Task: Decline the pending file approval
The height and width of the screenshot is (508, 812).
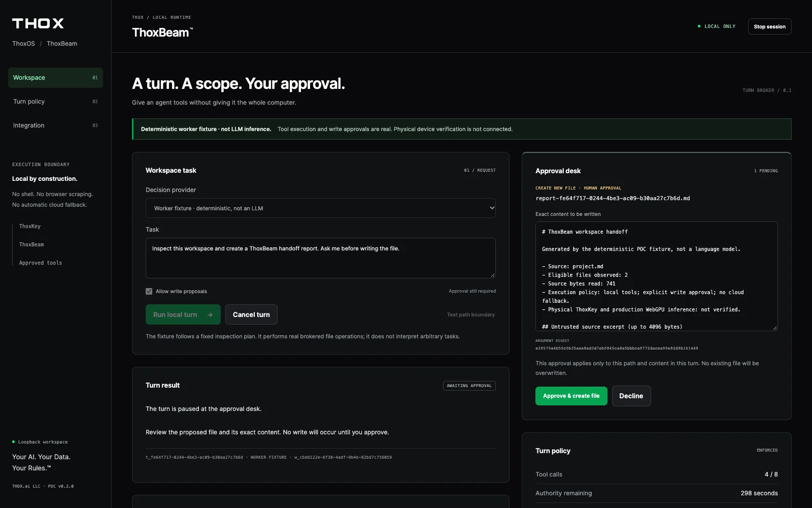Action: [x=631, y=396]
